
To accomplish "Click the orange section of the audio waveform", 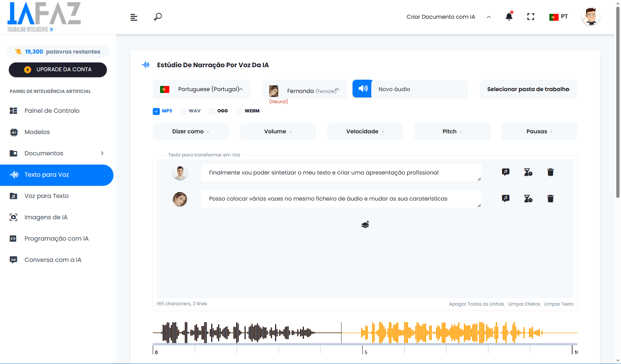I will click(x=459, y=333).
